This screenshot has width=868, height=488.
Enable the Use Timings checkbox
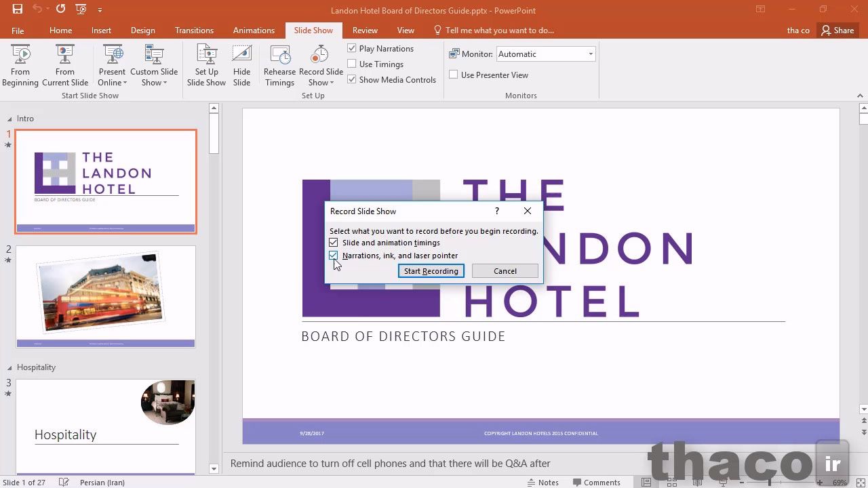pos(352,64)
